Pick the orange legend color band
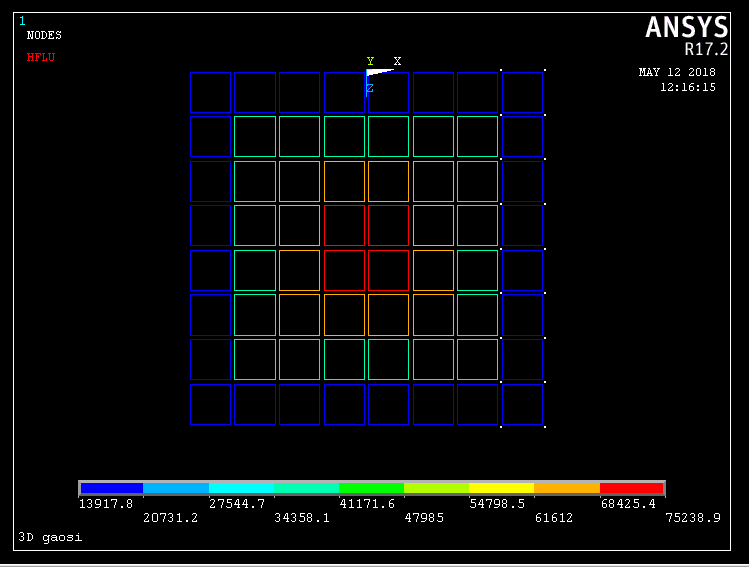This screenshot has height=567, width=749. pos(566,488)
